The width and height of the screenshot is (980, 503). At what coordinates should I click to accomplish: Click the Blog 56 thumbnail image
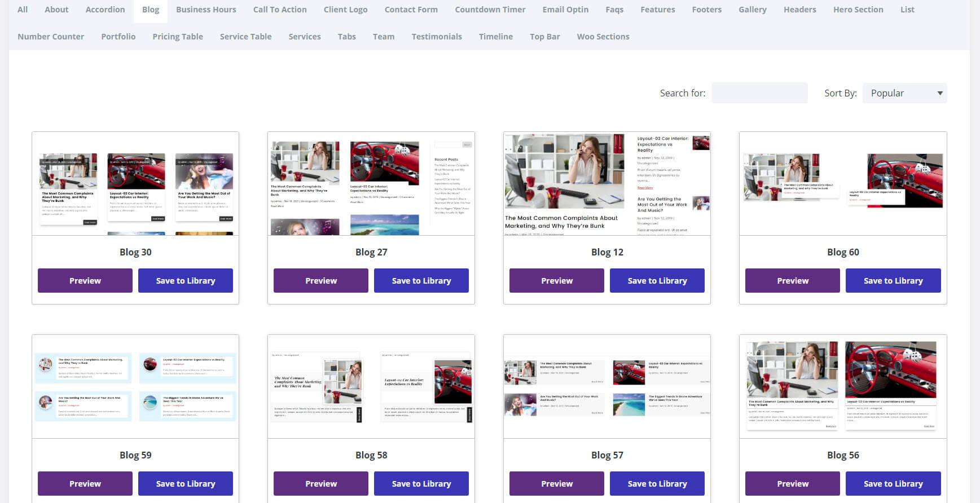click(843, 387)
